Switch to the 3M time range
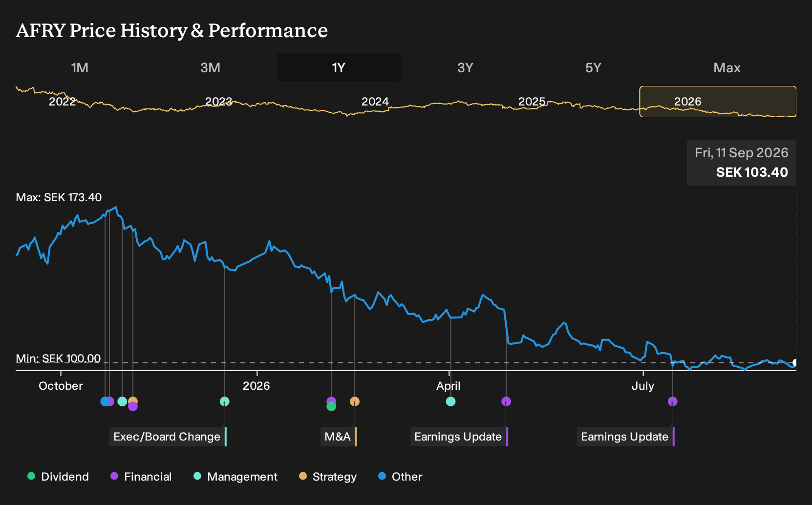 (210, 67)
